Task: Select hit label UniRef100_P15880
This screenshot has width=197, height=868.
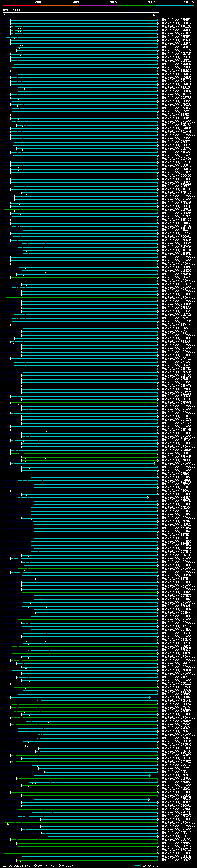Action: pos(177,389)
